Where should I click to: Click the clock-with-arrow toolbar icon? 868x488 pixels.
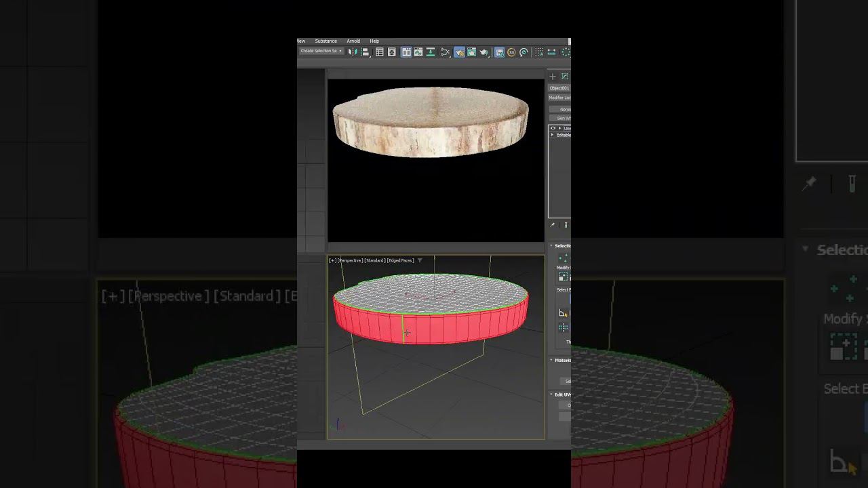click(524, 52)
